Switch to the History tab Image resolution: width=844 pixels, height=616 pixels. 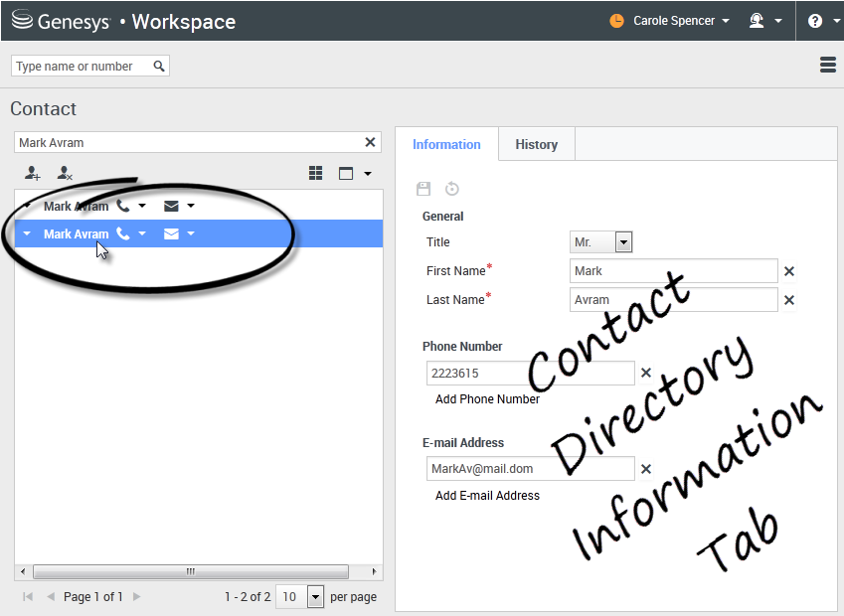536,144
